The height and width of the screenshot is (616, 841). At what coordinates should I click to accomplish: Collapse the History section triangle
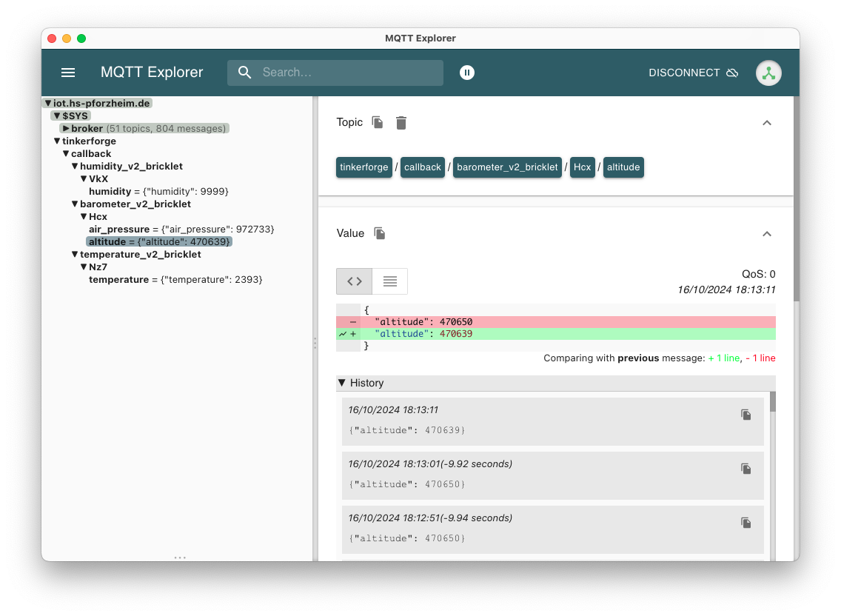341,383
